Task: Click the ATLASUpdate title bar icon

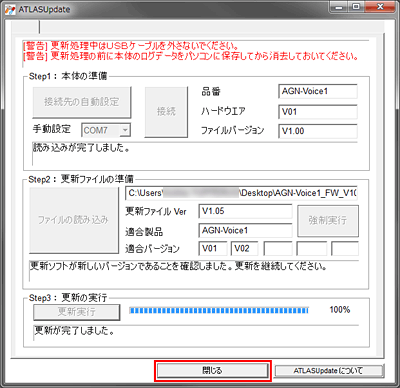Action: pos(10,9)
